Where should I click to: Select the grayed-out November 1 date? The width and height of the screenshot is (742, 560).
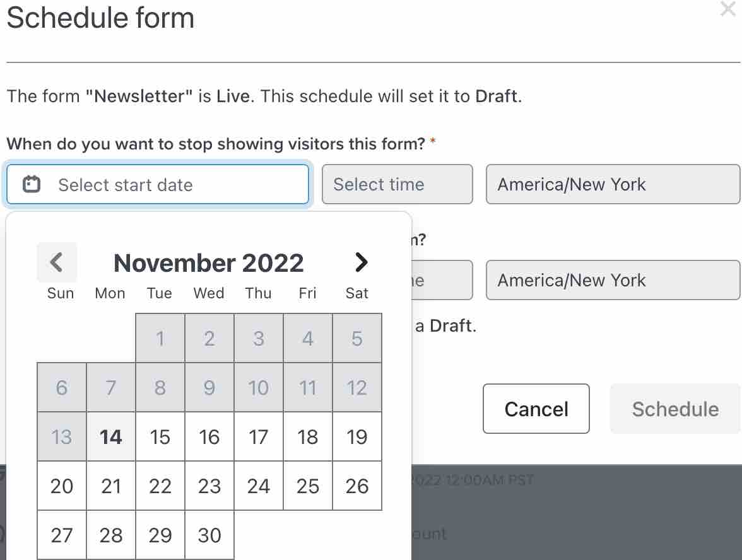(x=160, y=339)
